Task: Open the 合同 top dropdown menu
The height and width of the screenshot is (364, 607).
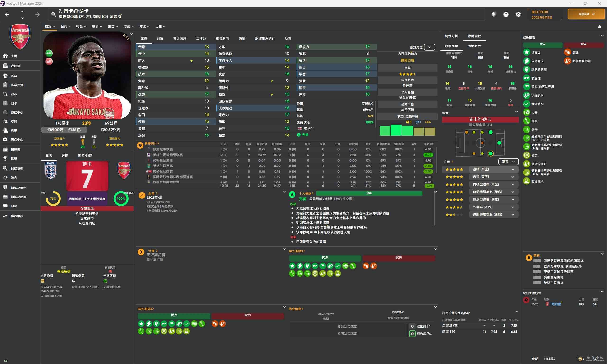Action: click(66, 26)
